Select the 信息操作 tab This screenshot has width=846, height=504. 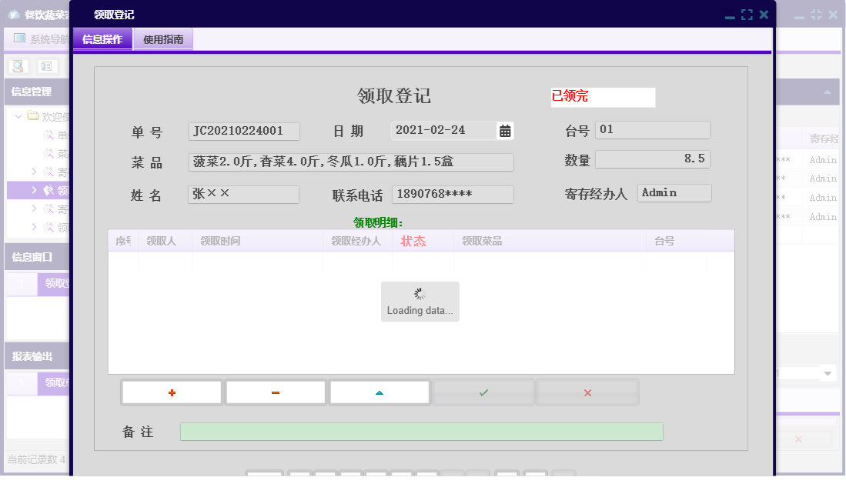(102, 38)
